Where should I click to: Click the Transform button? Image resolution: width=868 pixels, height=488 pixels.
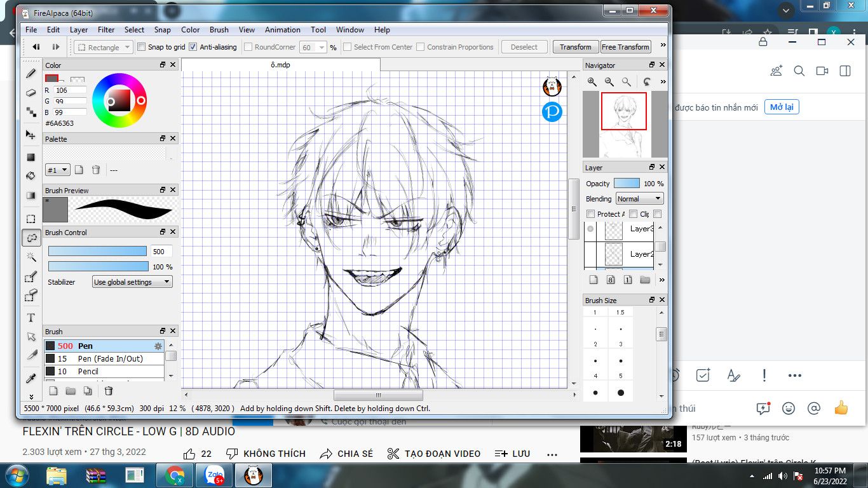575,47
